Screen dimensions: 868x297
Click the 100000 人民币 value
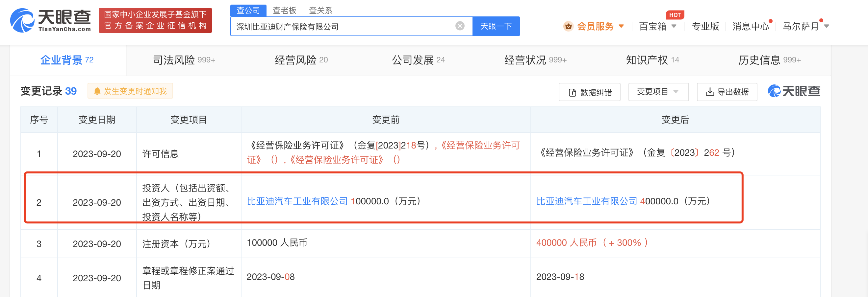click(x=277, y=243)
